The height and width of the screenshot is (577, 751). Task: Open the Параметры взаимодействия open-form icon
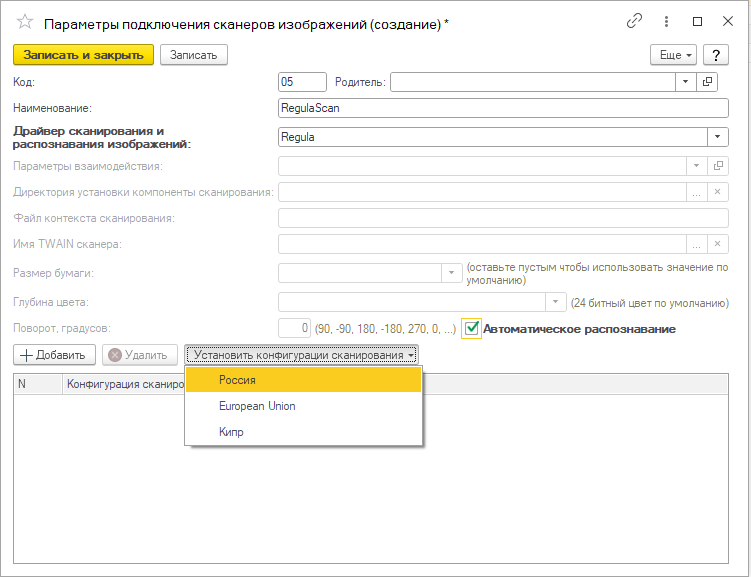(717, 165)
